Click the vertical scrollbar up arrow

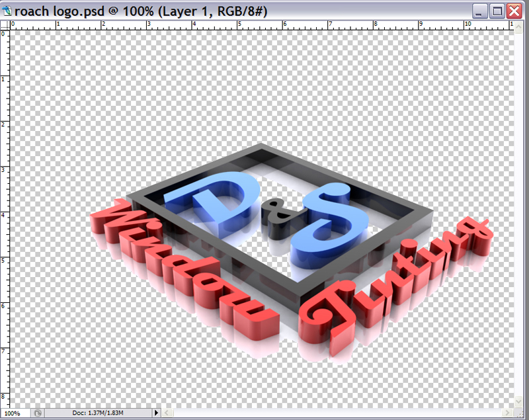(x=519, y=26)
